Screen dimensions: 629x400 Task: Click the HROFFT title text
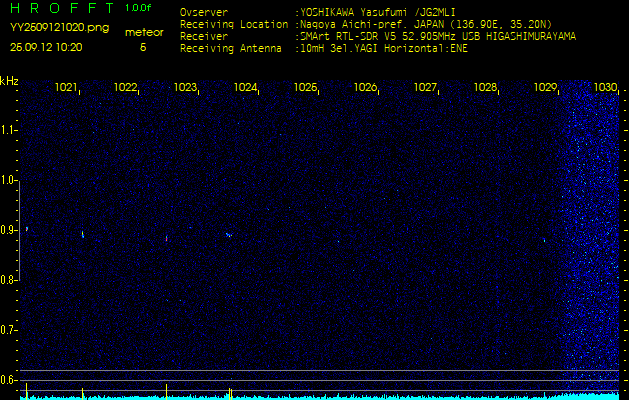tap(62, 8)
